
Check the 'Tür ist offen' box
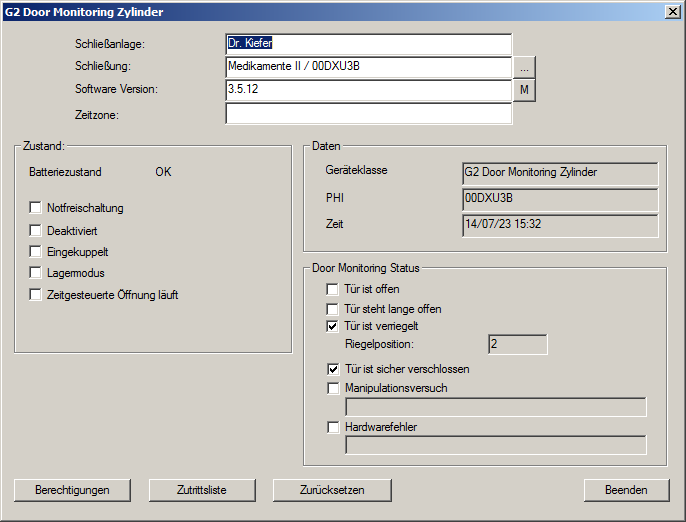tap(334, 289)
